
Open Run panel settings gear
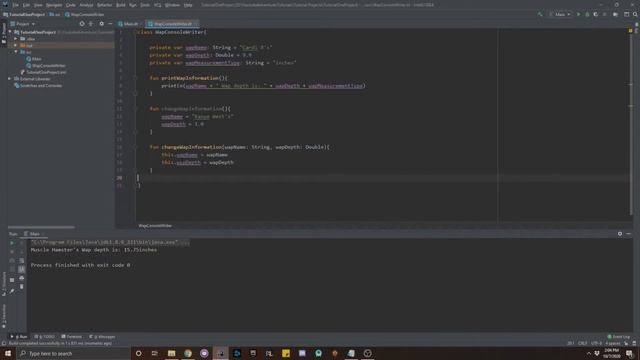tap(620, 234)
